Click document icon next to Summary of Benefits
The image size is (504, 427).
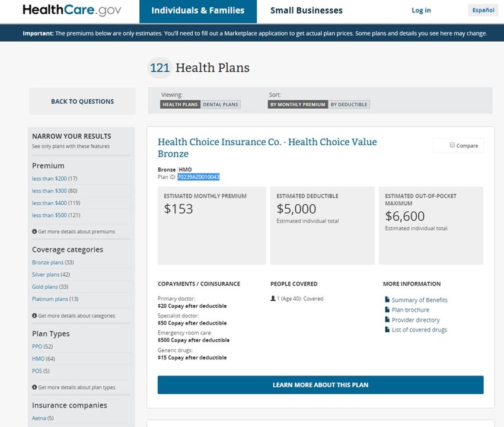click(x=387, y=299)
